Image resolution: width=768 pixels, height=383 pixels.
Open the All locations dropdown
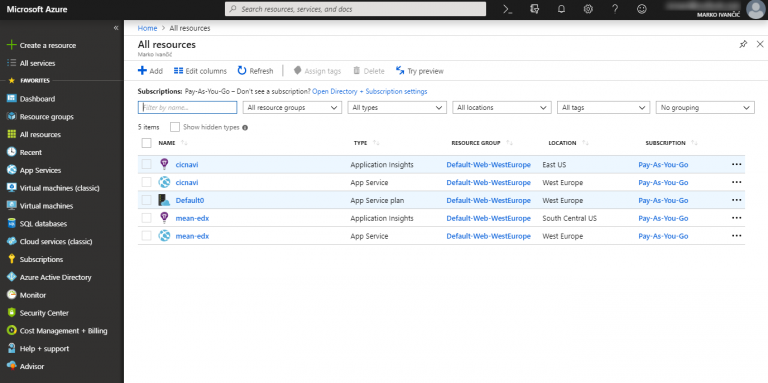pos(502,108)
